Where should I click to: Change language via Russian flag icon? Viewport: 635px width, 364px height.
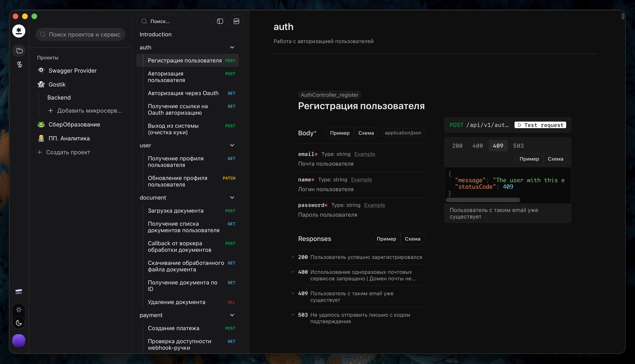coord(19,292)
